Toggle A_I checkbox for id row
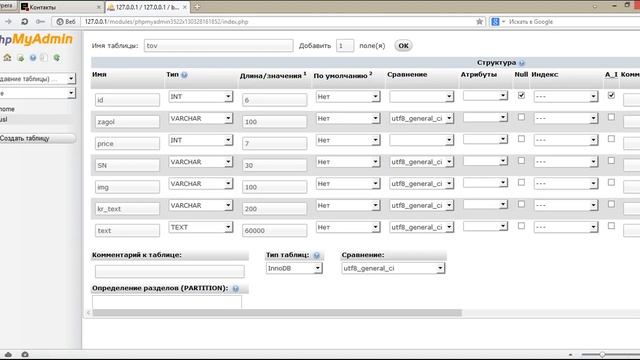Viewport: 640px width, 360px height. pyautogui.click(x=611, y=96)
